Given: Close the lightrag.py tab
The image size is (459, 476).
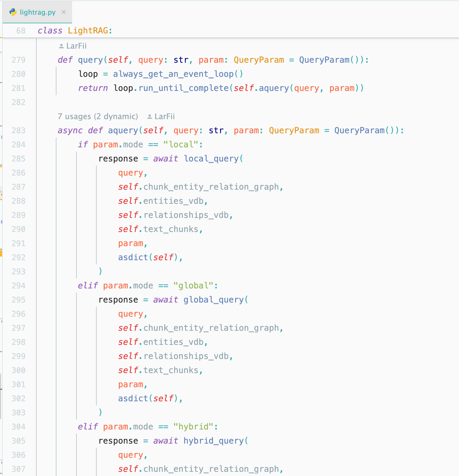Looking at the screenshot, I should pos(64,12).
